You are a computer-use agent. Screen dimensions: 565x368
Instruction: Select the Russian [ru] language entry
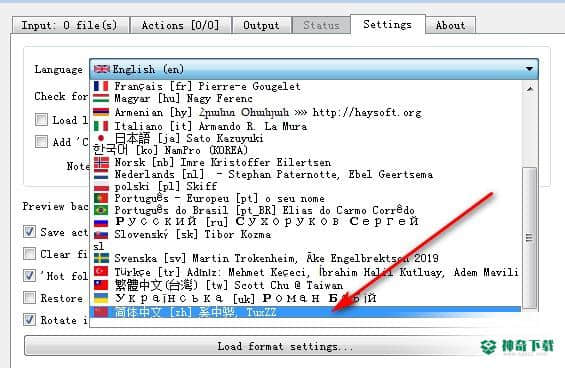[x=306, y=222]
